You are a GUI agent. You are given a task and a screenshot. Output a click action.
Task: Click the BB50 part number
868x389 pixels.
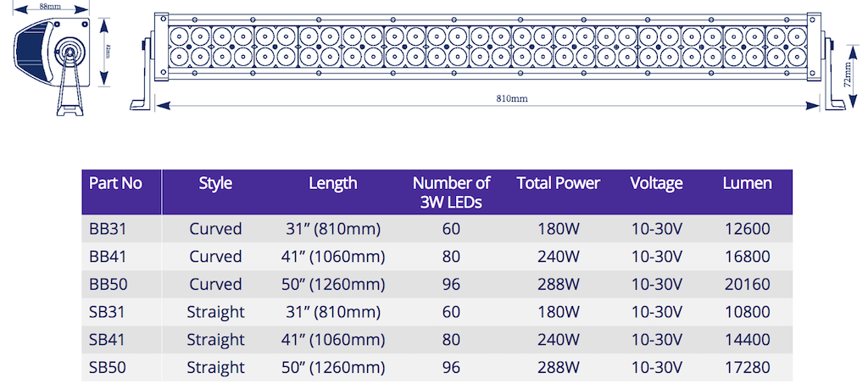[x=106, y=284]
